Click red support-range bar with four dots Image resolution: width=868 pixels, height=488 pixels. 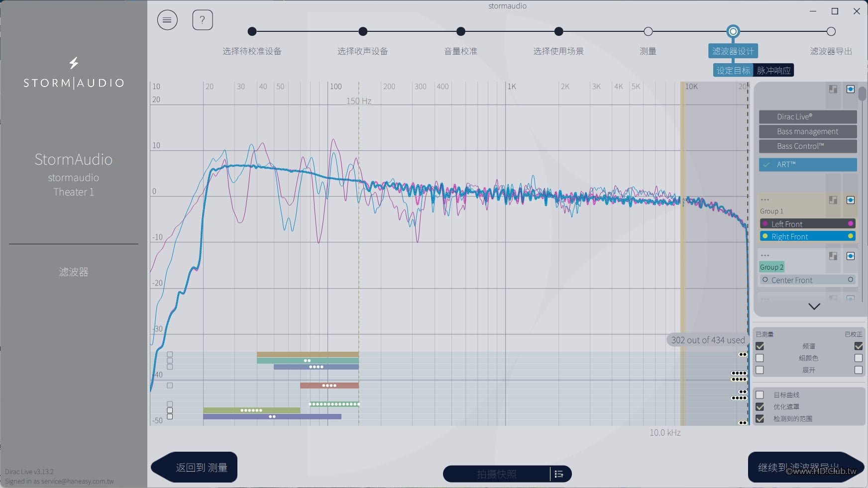[x=329, y=386]
